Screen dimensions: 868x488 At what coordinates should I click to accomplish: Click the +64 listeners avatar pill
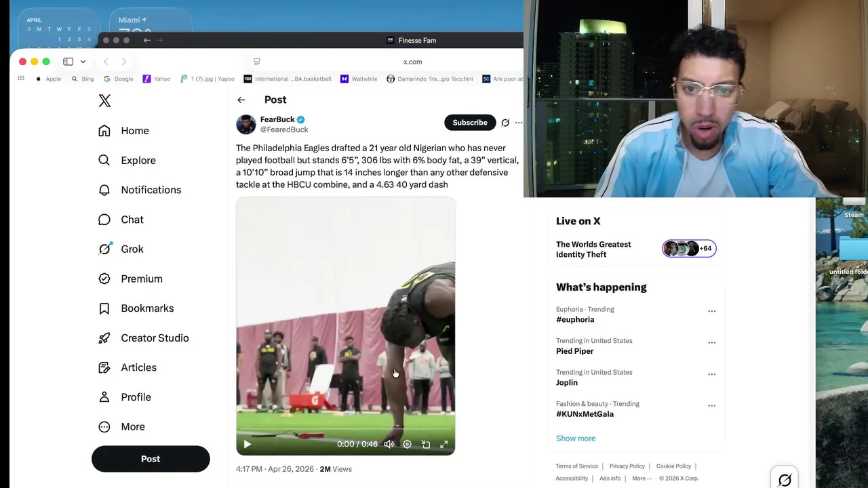click(689, 249)
